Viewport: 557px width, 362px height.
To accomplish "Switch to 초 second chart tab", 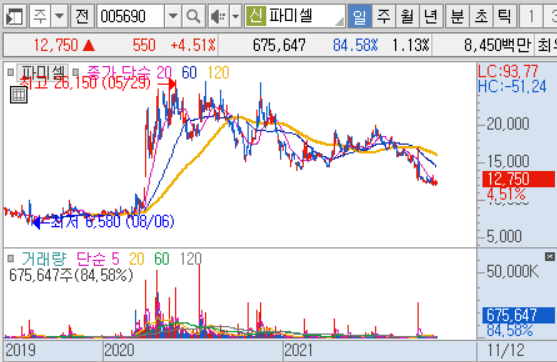I will coord(481,16).
